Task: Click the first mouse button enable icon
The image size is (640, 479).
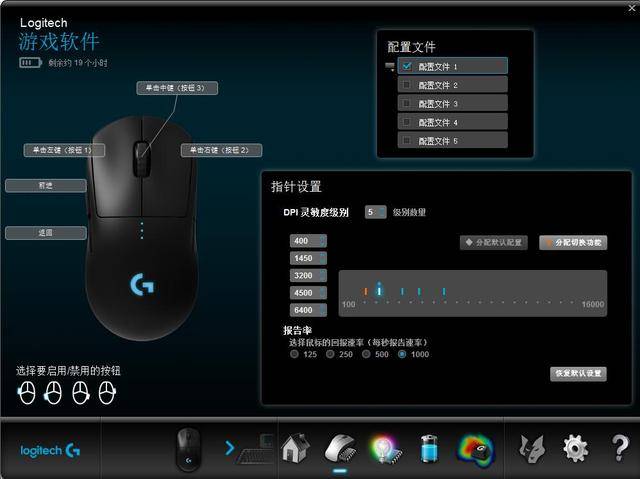Action: tap(27, 393)
